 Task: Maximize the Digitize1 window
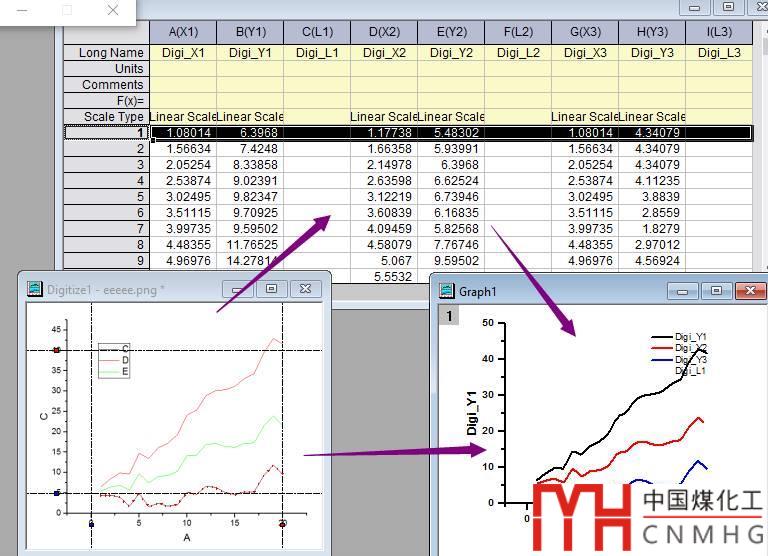[271, 289]
